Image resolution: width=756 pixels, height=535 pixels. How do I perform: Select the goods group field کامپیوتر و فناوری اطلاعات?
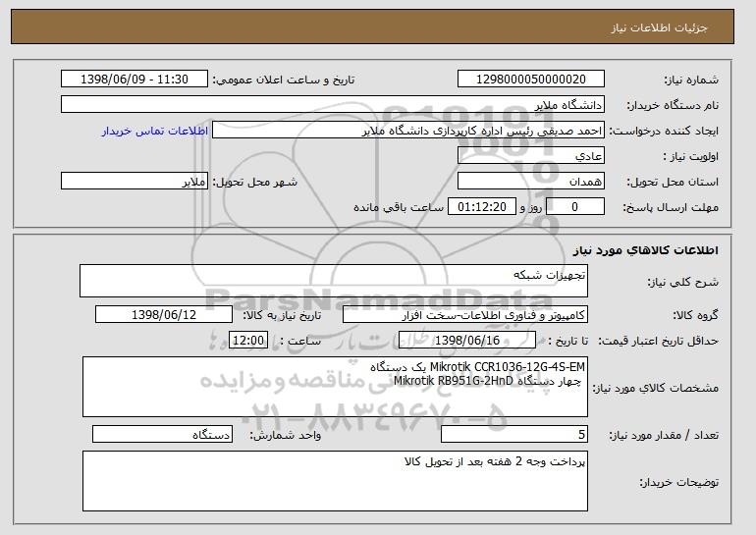(465, 315)
